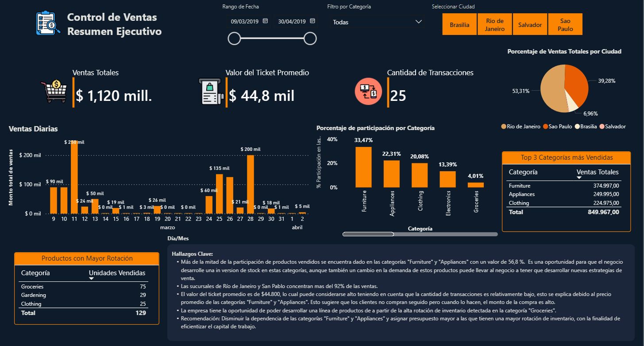Click the start date field 09/03/2019
The height and width of the screenshot is (346, 644).
click(x=243, y=21)
